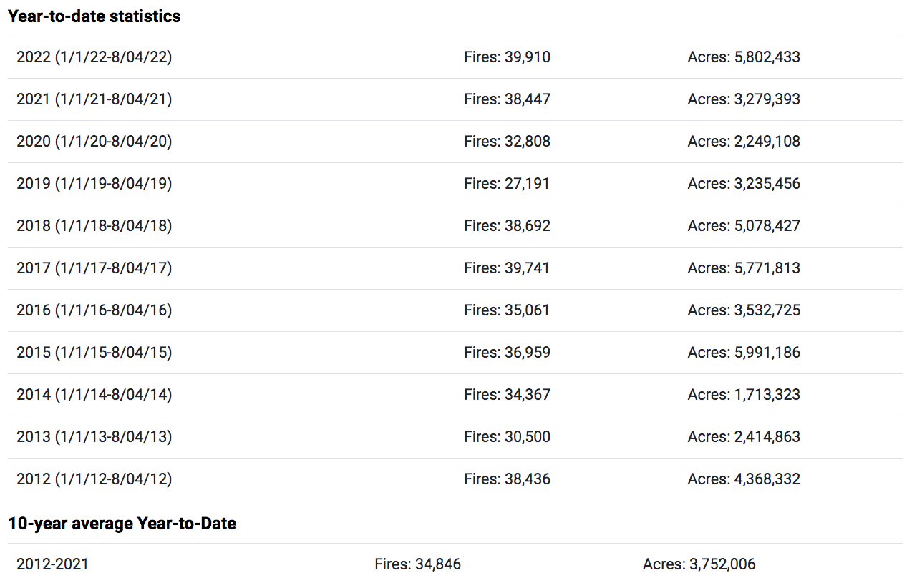The image size is (912, 588).
Task: Click 'Acres: 3,532,725' value
Action: click(744, 310)
